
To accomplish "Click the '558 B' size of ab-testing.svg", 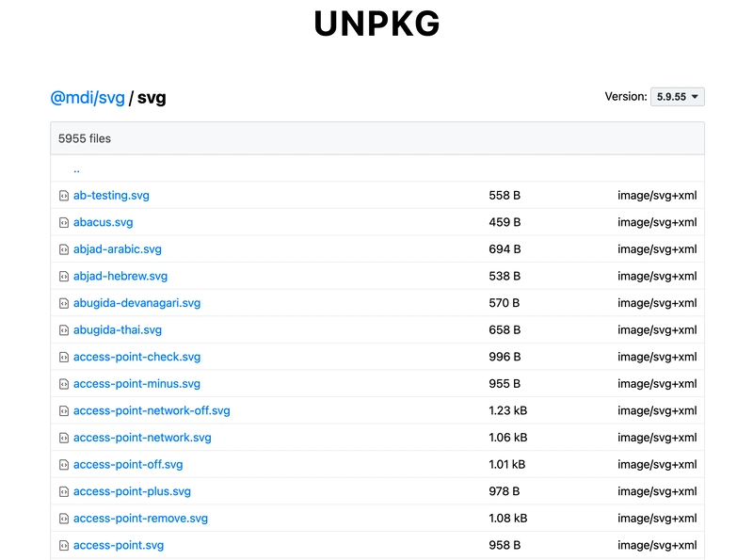I will pyautogui.click(x=505, y=196).
